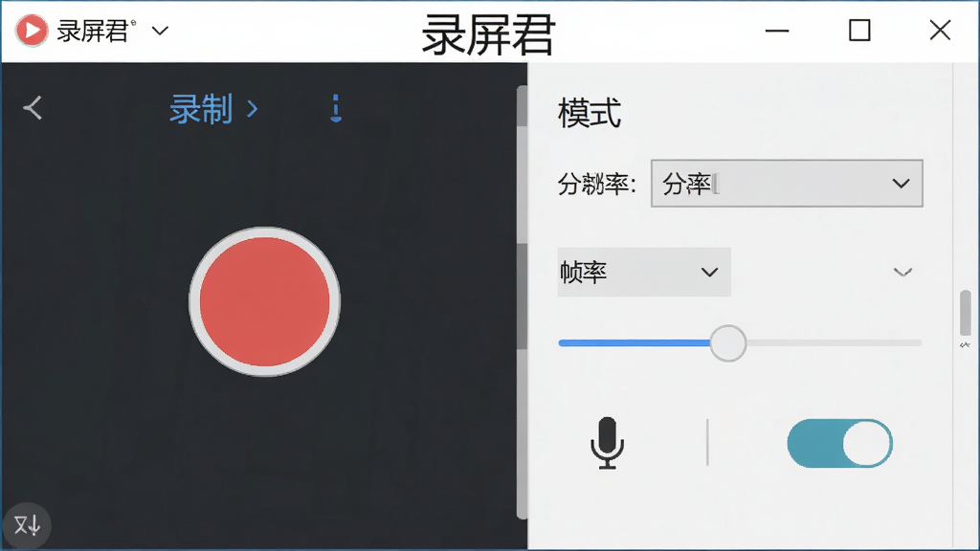Image resolution: width=980 pixels, height=551 pixels.
Task: Maximize the 录屏君 window
Action: (x=859, y=30)
